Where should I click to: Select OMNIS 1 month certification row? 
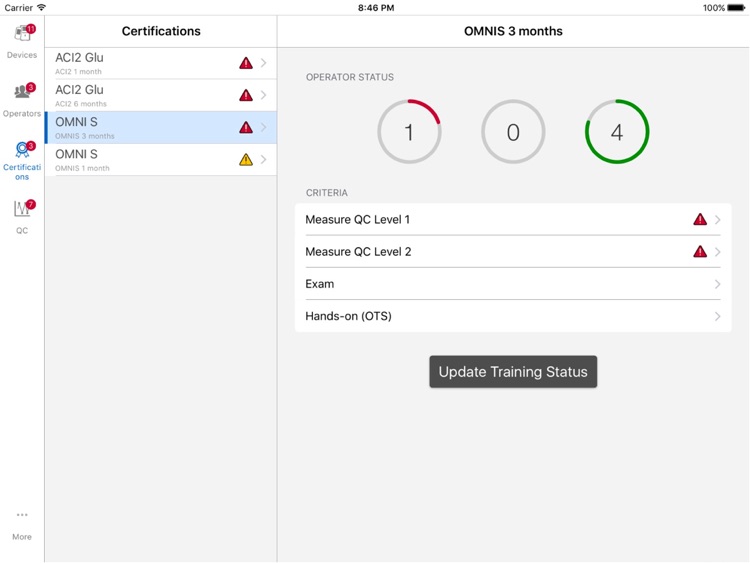(x=140, y=160)
